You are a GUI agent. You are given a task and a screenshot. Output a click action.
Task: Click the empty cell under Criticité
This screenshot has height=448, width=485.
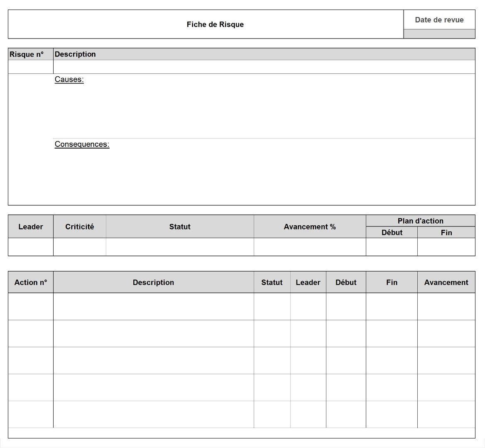(79, 247)
